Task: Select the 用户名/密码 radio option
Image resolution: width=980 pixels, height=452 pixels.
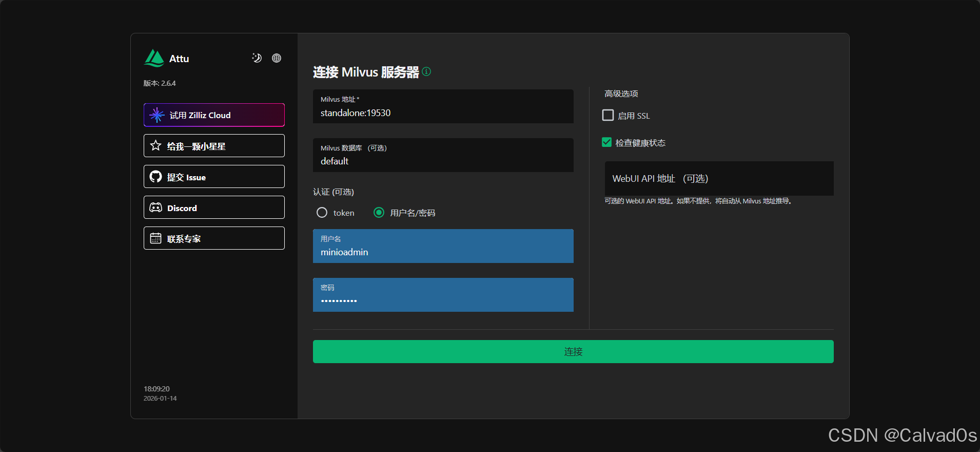Action: [379, 213]
